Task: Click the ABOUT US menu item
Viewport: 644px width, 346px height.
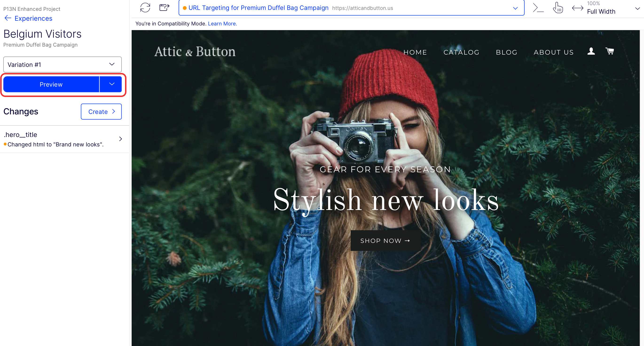Action: (554, 52)
